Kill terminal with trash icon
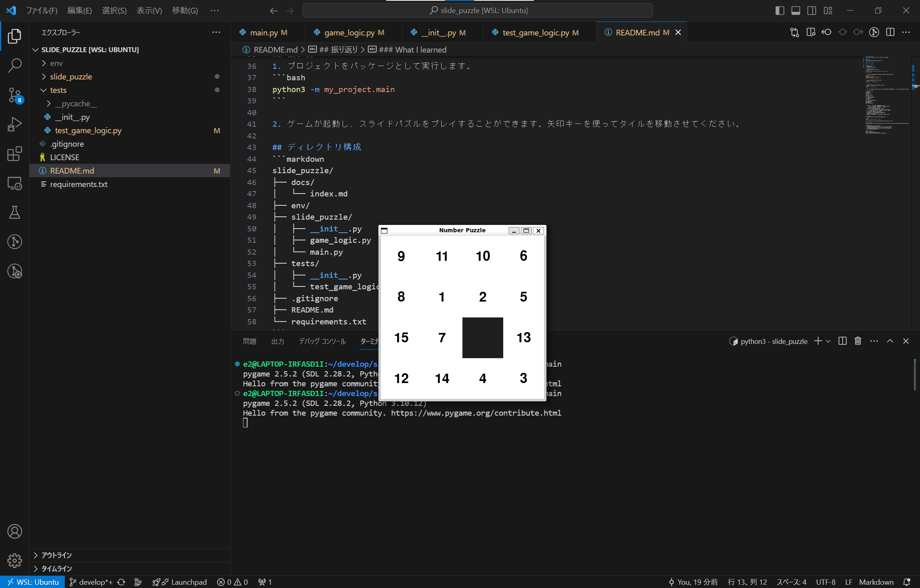The width and height of the screenshot is (920, 588). tap(858, 341)
